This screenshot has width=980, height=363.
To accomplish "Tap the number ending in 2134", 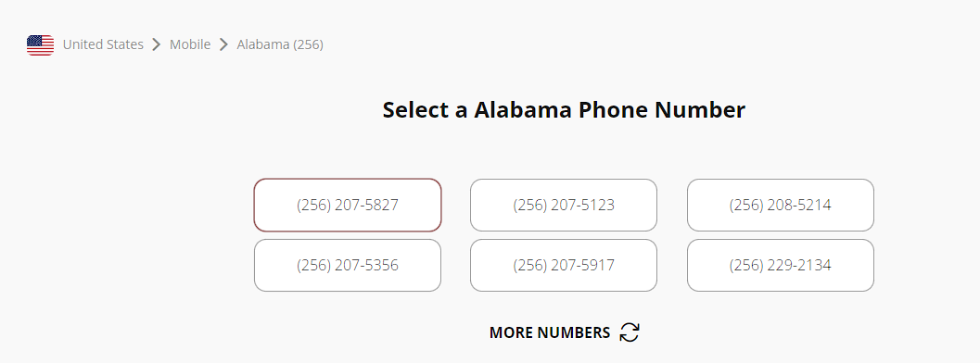I will pyautogui.click(x=781, y=265).
